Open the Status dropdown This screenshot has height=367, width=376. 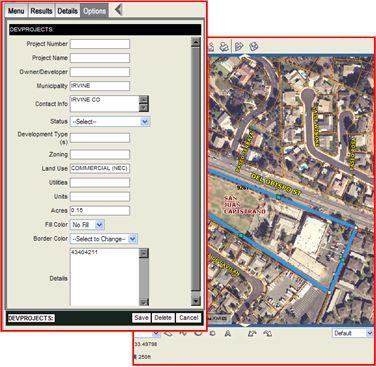click(110, 122)
